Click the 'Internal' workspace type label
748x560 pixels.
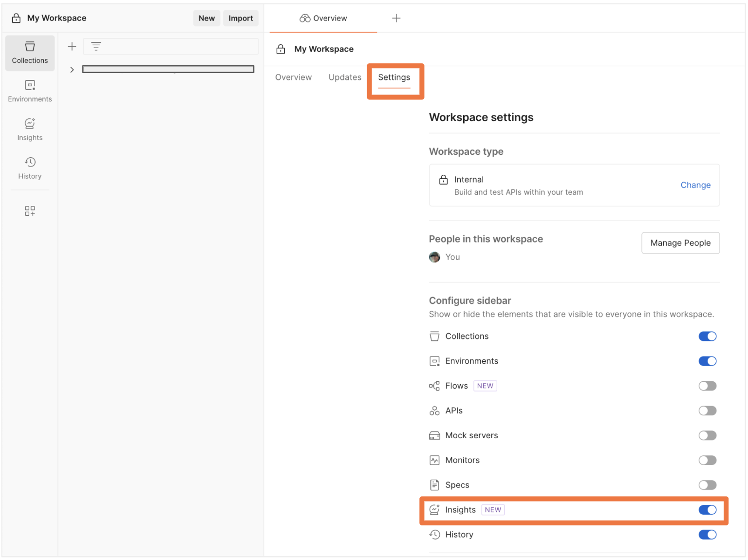(469, 180)
